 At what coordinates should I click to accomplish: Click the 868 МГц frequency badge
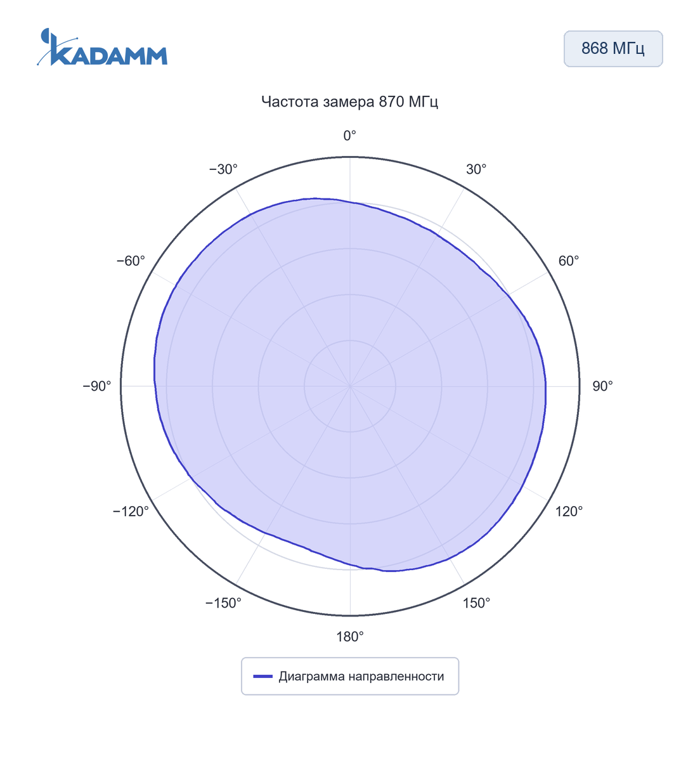[613, 49]
